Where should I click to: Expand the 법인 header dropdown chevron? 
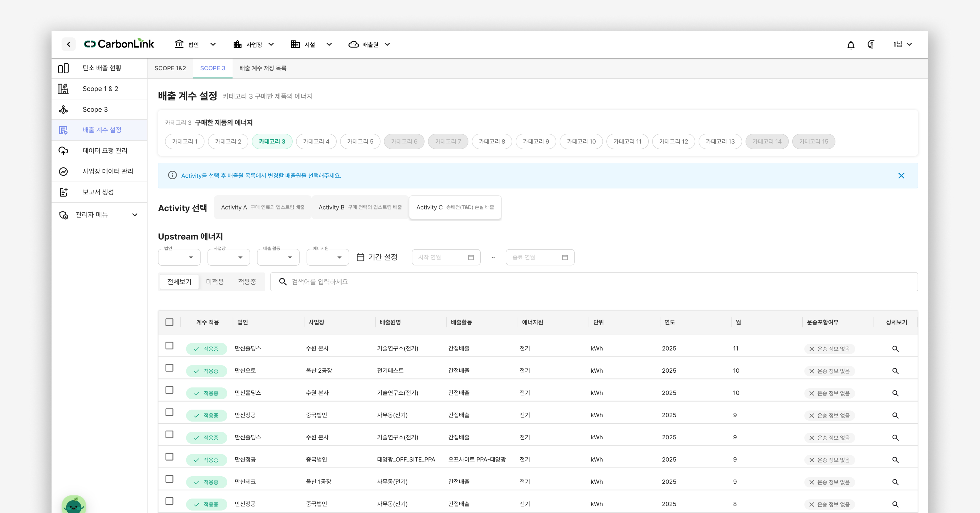coord(213,44)
